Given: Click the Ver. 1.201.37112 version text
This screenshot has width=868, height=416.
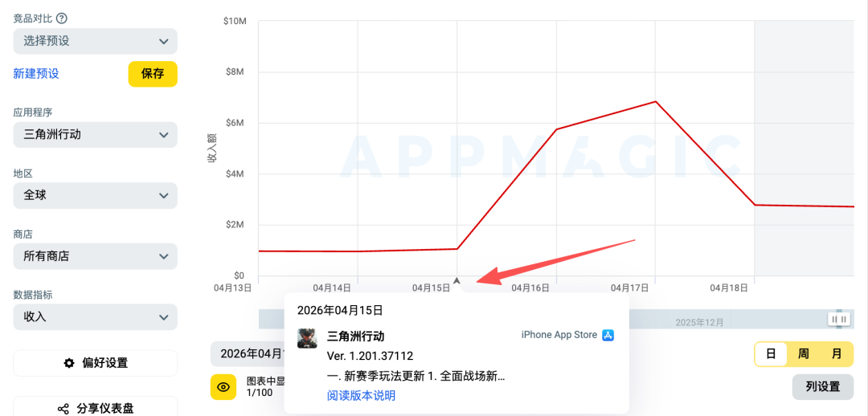Looking at the screenshot, I should click(370, 356).
